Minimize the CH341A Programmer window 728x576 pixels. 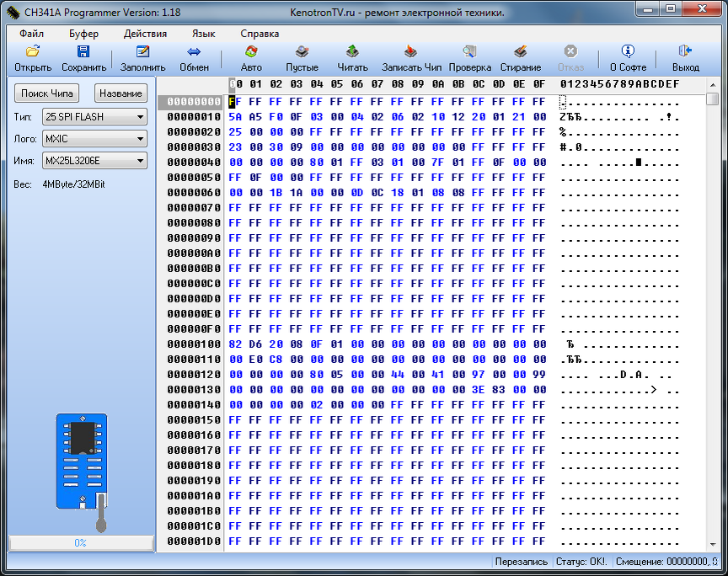pyautogui.click(x=649, y=9)
